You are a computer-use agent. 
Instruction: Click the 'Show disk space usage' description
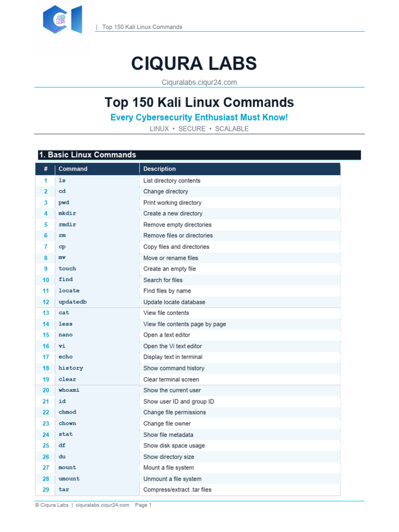tap(174, 446)
